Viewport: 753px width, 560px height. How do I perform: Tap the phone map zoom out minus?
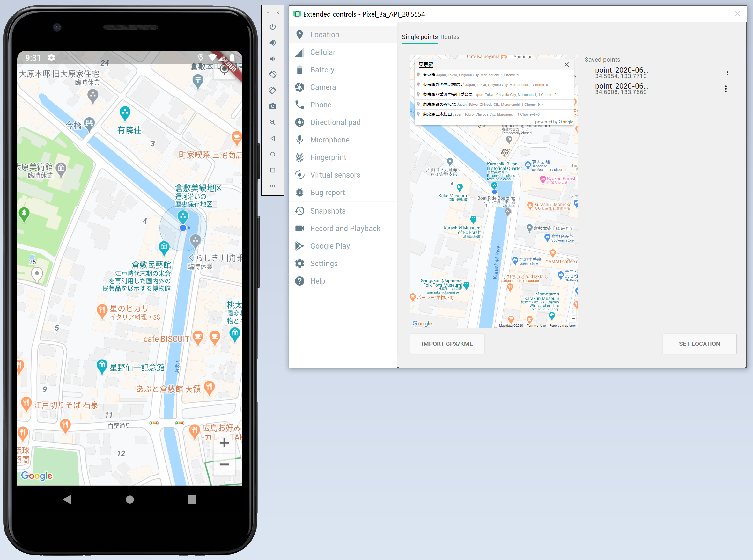click(x=224, y=464)
